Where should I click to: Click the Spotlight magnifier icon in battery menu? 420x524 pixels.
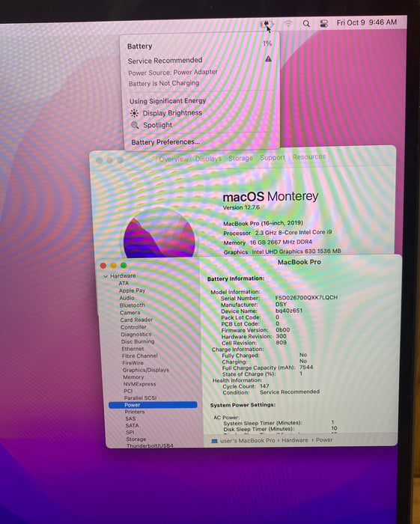[135, 125]
